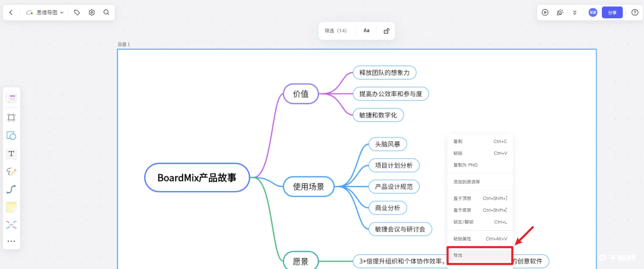Select the BoardMix产品故事 root node
644x269 pixels.
pyautogui.click(x=197, y=178)
